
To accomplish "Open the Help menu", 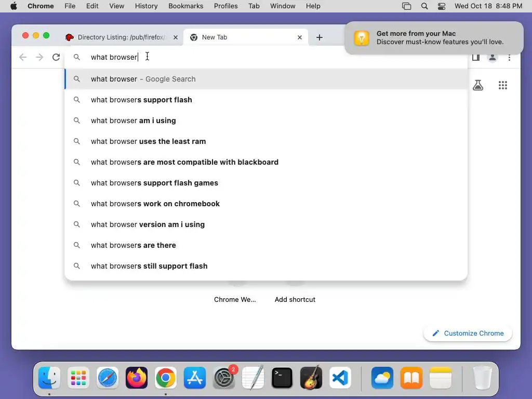I will coord(313,6).
